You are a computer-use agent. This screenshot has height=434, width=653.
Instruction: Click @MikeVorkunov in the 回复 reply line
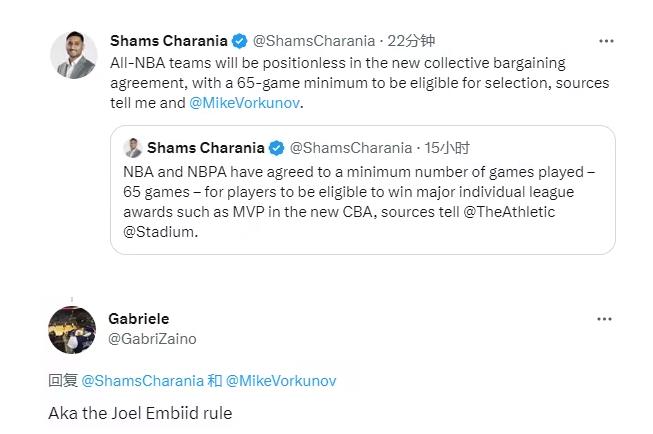pos(281,381)
